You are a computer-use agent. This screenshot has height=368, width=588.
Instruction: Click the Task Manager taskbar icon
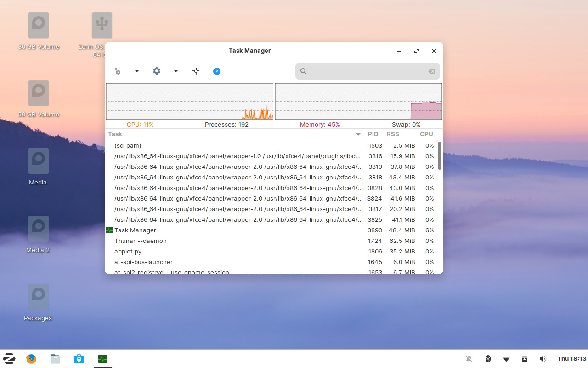[x=102, y=358]
